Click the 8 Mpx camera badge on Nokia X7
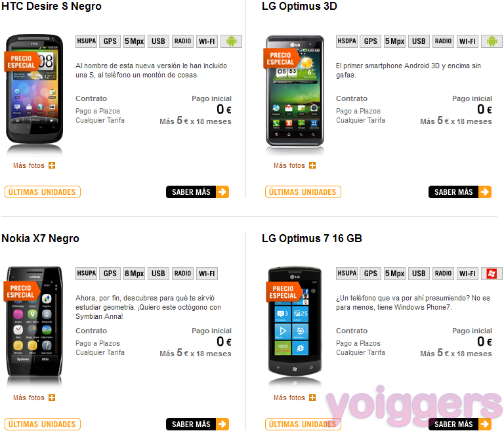 click(134, 274)
